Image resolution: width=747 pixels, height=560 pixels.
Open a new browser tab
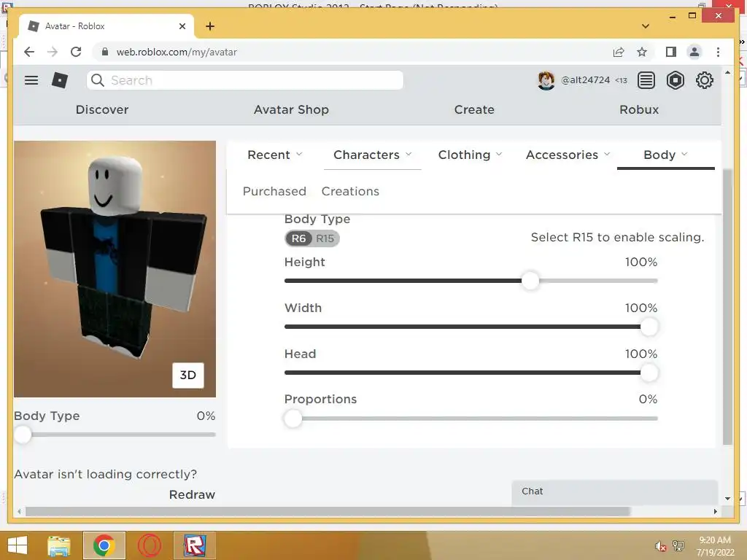(x=209, y=26)
